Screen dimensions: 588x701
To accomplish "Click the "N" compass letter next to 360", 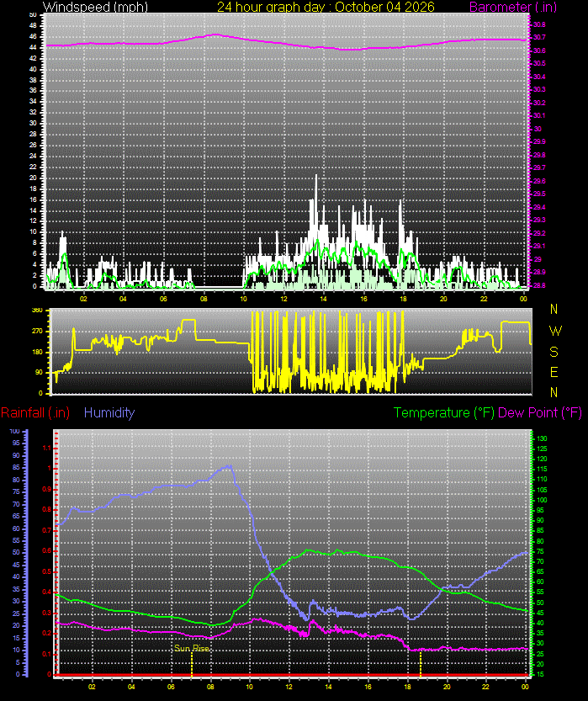I will (x=554, y=309).
